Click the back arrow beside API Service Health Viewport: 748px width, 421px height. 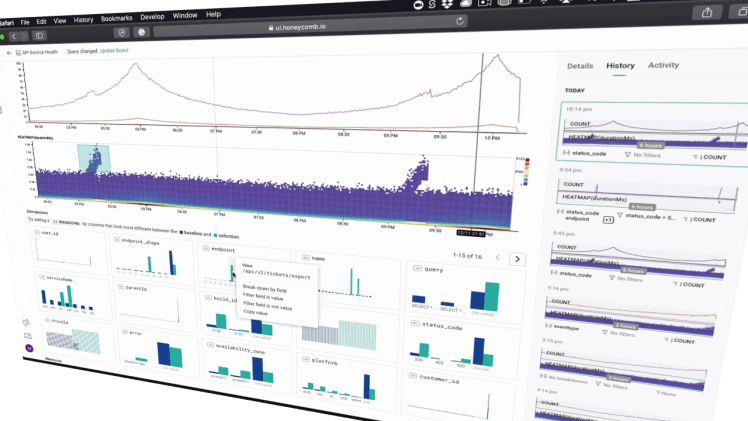pos(9,52)
